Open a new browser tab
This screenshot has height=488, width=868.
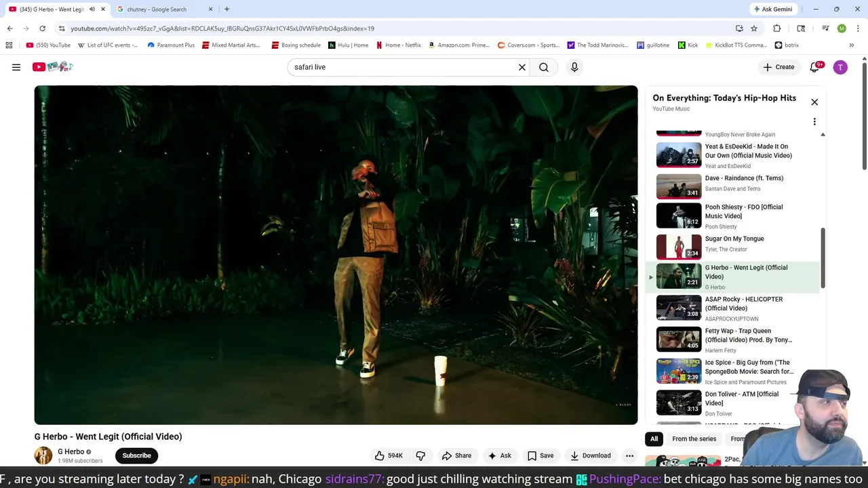(226, 9)
